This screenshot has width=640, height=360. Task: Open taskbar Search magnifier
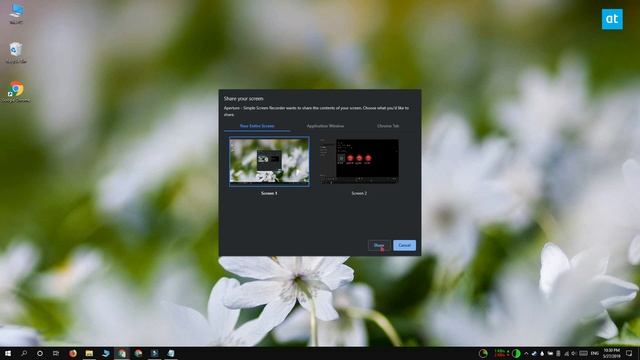coord(24,353)
